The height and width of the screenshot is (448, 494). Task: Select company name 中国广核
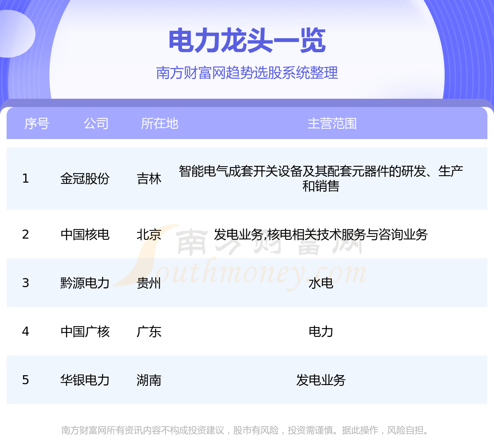point(85,332)
